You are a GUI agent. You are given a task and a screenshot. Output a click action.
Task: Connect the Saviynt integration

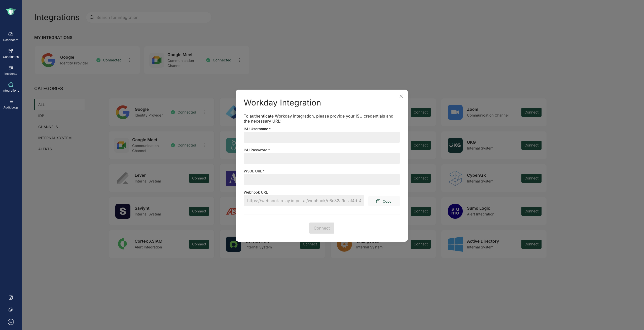tap(199, 211)
